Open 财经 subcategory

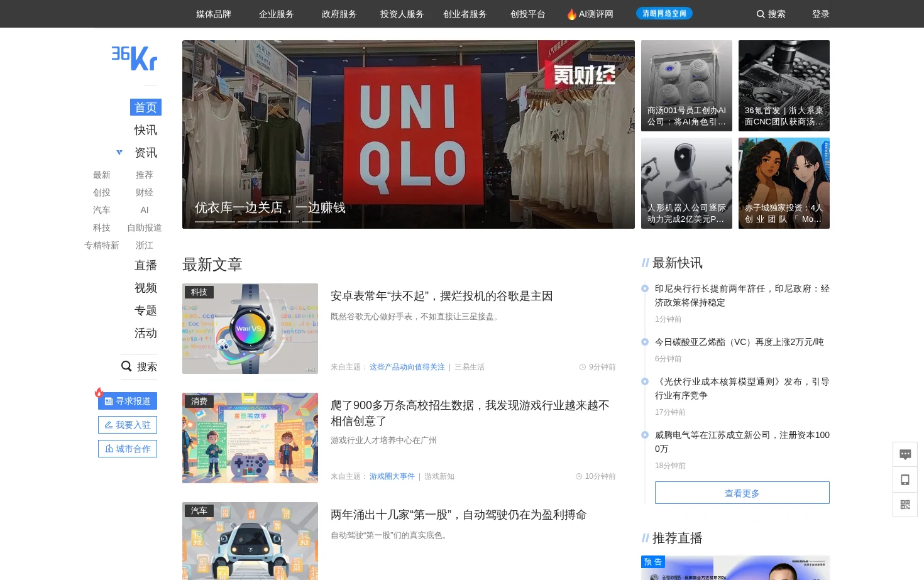[145, 192]
